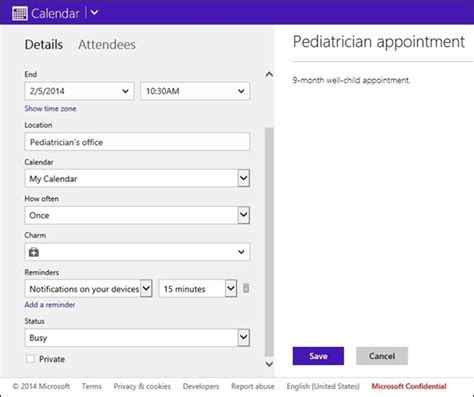Click the Add a reminder link
Image resolution: width=474 pixels, height=397 pixels.
click(50, 305)
